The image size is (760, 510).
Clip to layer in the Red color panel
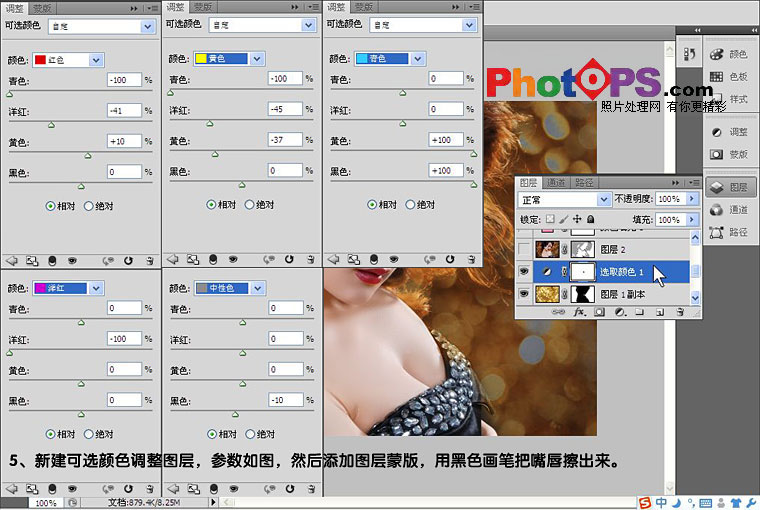(x=52, y=261)
